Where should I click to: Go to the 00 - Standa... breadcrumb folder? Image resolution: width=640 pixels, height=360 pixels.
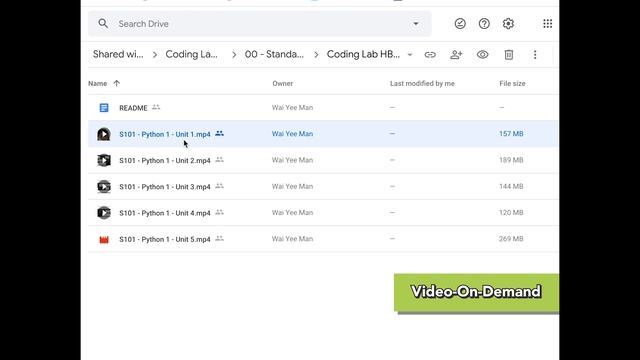coord(274,54)
